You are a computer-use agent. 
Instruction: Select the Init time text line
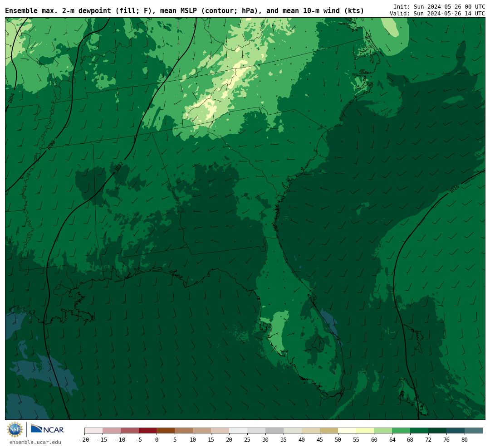[x=439, y=6]
